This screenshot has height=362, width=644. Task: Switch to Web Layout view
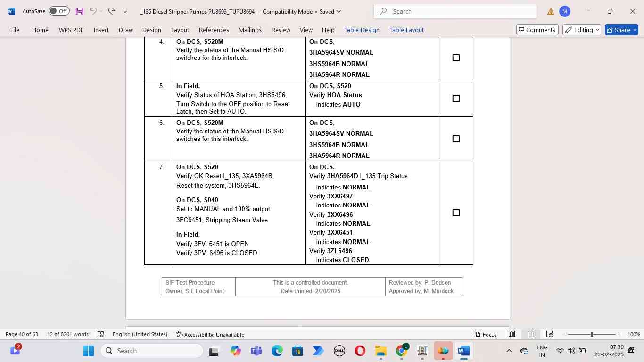pyautogui.click(x=549, y=334)
